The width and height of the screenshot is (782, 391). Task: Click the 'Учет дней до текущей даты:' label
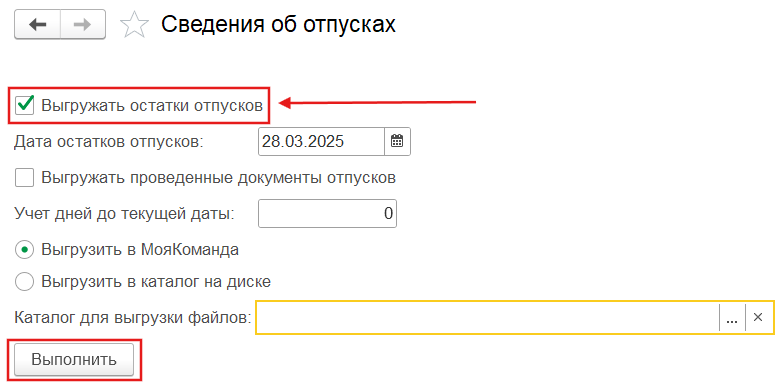click(124, 214)
